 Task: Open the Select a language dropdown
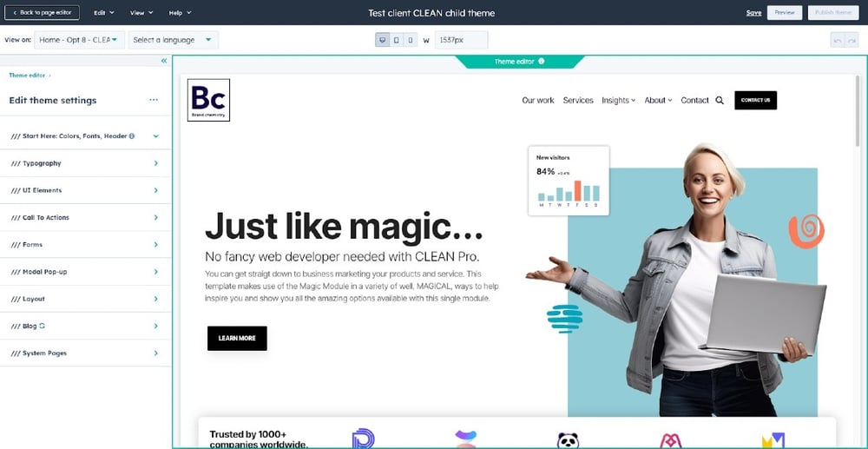[173, 40]
